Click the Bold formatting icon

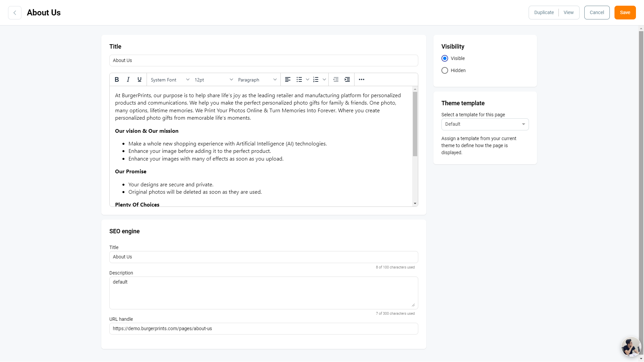(x=117, y=79)
